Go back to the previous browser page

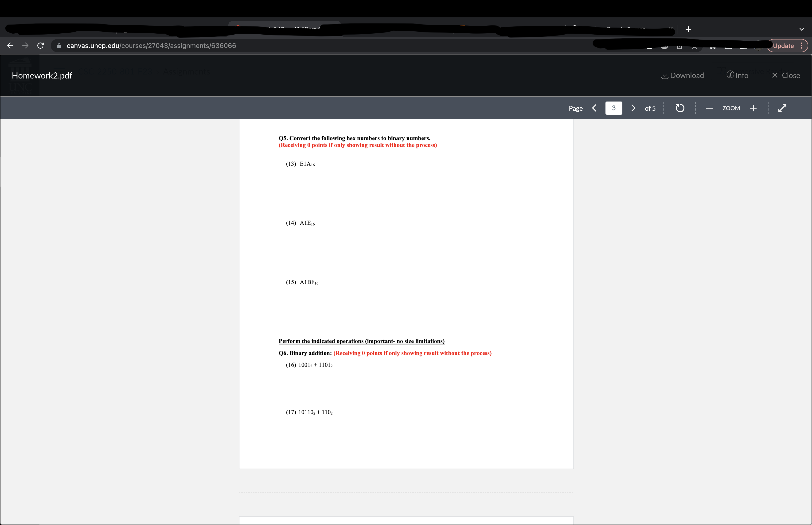pyautogui.click(x=10, y=45)
